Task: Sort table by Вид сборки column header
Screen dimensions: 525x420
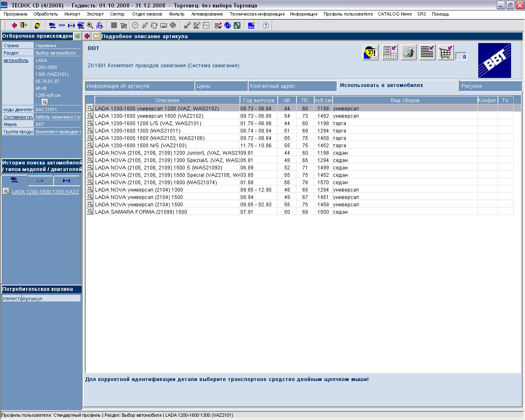Action: 405,100
